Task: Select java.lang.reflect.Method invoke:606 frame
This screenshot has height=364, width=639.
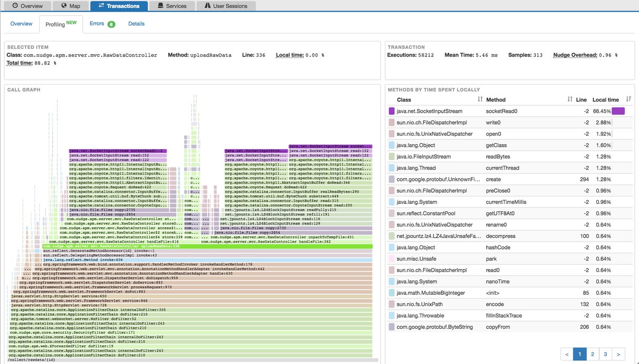Action: 207,260
